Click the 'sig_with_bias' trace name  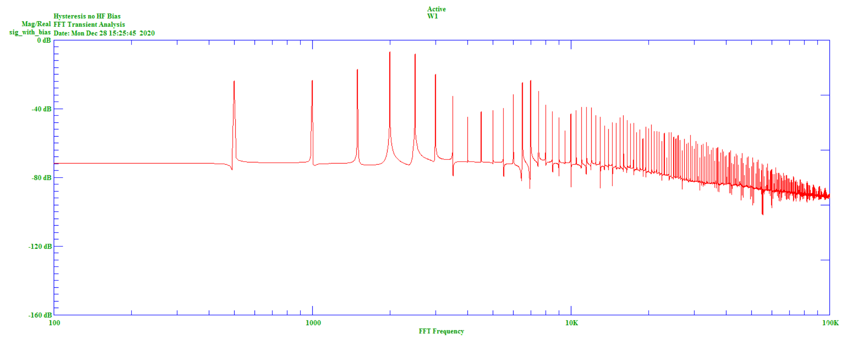(30, 32)
